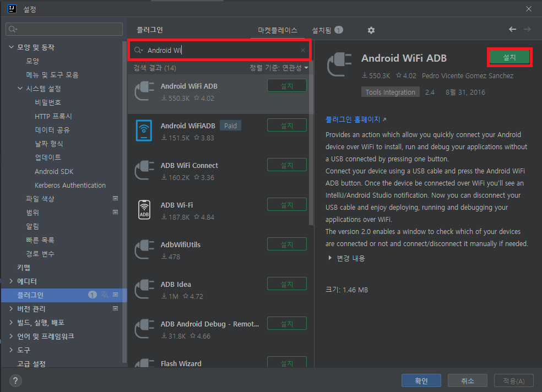Viewport: 542px width, 392px height.
Task: Install Android WiFi ADB from the list row
Action: [287, 85]
